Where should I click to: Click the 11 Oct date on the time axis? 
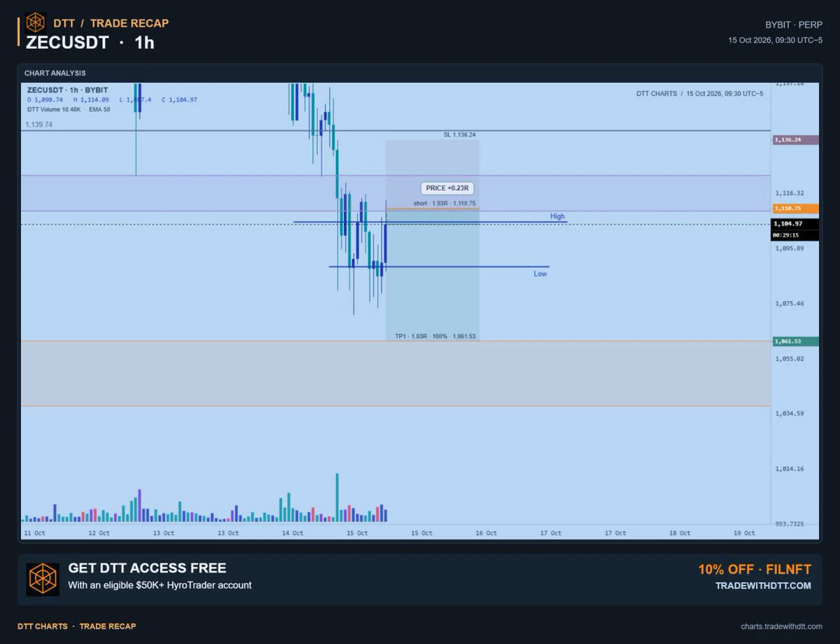pos(34,533)
